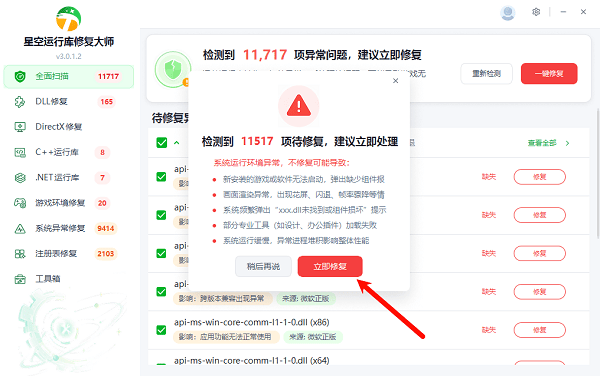Image resolution: width=600 pixels, height=376 pixels.
Task: Click the C++运行库 sidebar icon
Action: (x=20, y=153)
